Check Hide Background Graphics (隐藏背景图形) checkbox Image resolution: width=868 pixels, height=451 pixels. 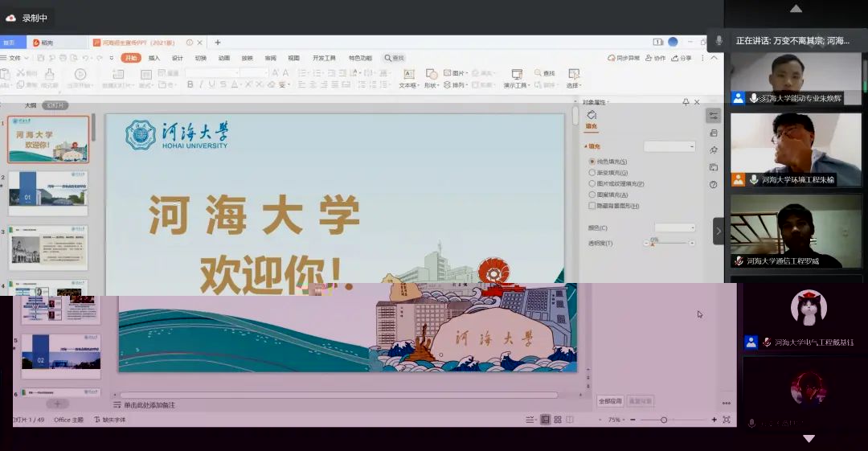tap(592, 207)
